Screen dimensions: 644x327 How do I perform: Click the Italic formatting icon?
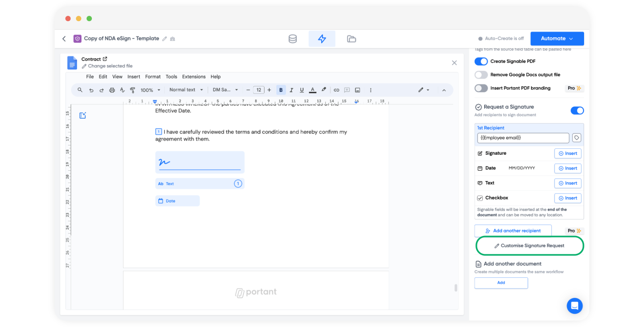pyautogui.click(x=291, y=90)
